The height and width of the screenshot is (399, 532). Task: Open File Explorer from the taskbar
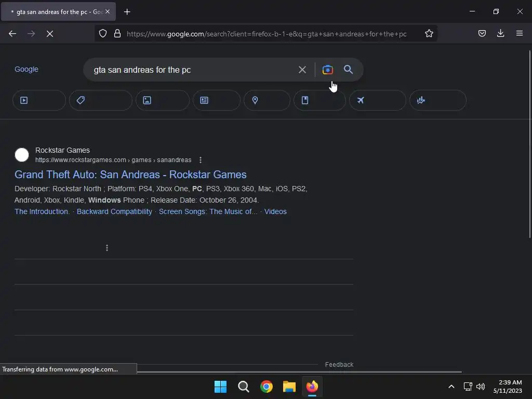click(289, 387)
